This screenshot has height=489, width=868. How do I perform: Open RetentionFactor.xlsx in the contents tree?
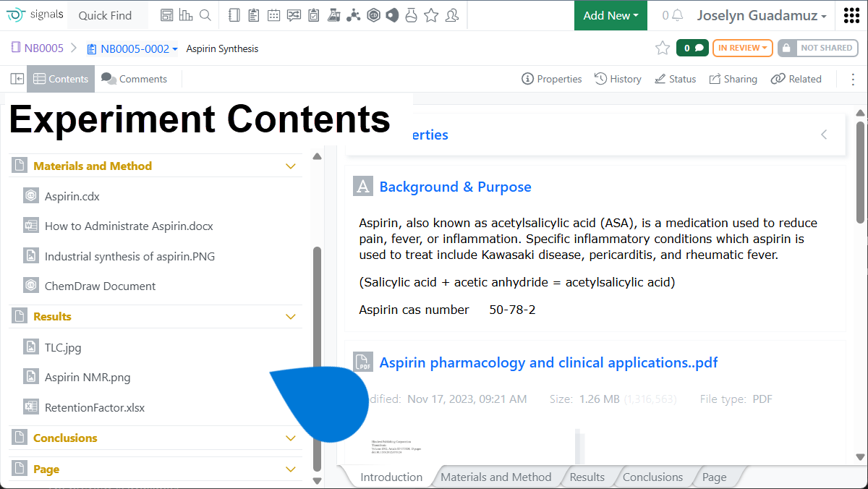click(95, 408)
